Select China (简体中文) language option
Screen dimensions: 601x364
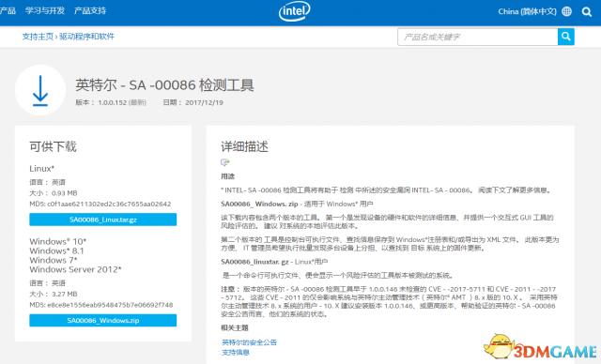(x=527, y=11)
